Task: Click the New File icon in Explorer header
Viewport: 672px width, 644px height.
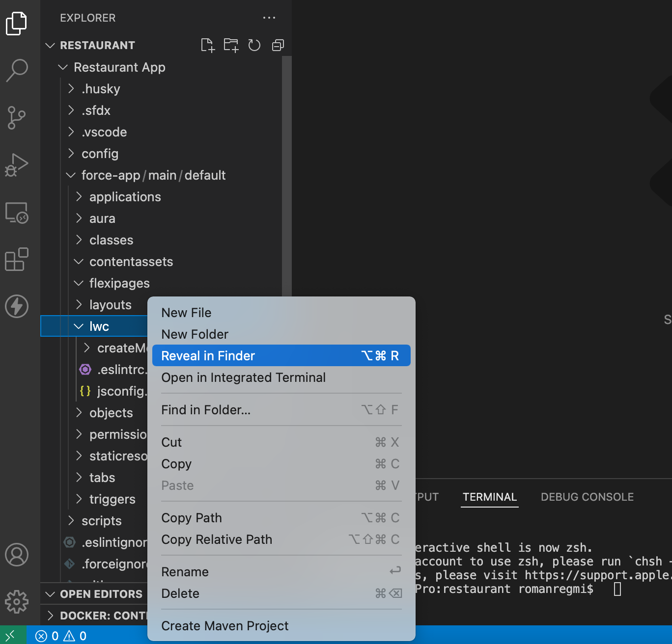Action: click(208, 45)
